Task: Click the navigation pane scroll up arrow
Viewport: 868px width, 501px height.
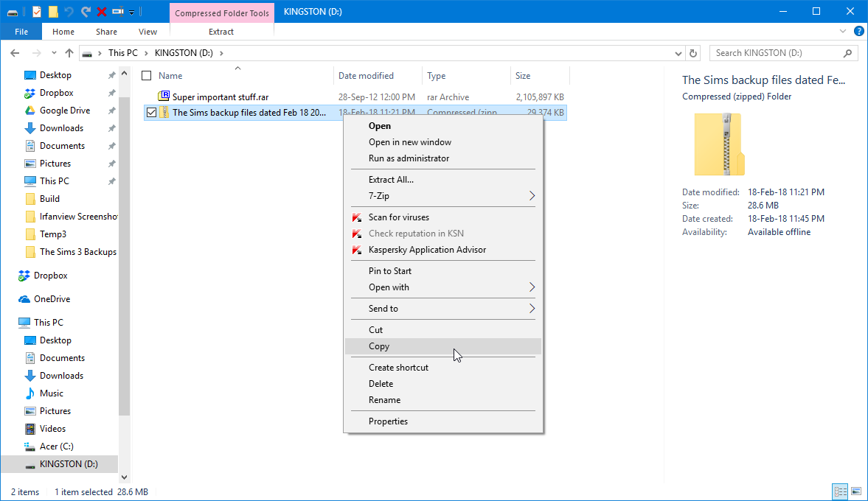Action: tap(124, 74)
